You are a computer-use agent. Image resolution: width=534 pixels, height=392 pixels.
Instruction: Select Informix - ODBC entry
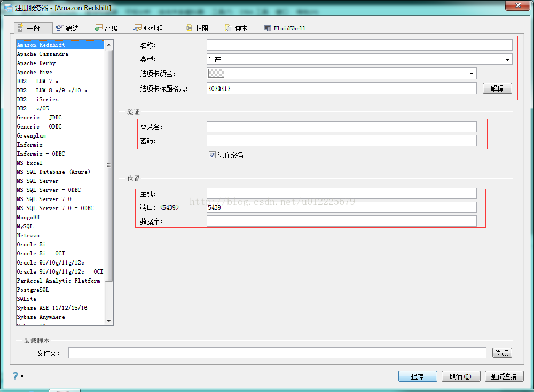tap(60, 154)
